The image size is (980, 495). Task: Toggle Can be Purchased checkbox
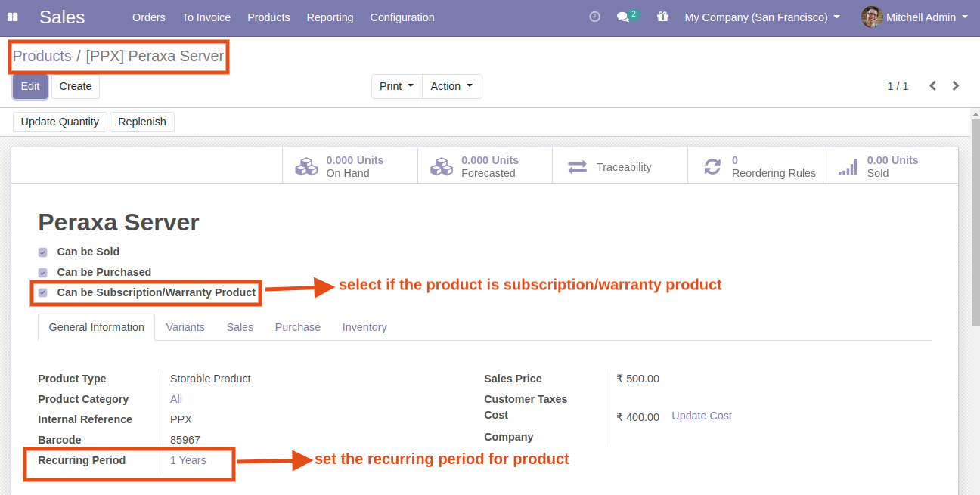point(43,273)
